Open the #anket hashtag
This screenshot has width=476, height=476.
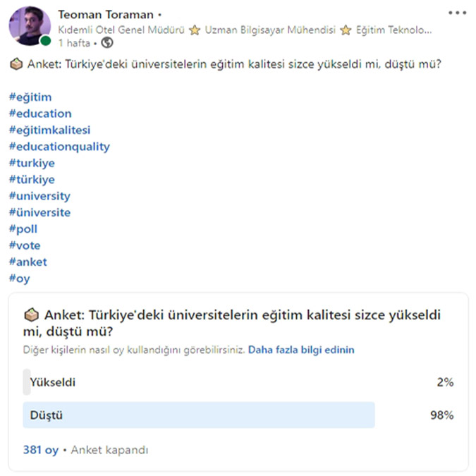pos(28,262)
